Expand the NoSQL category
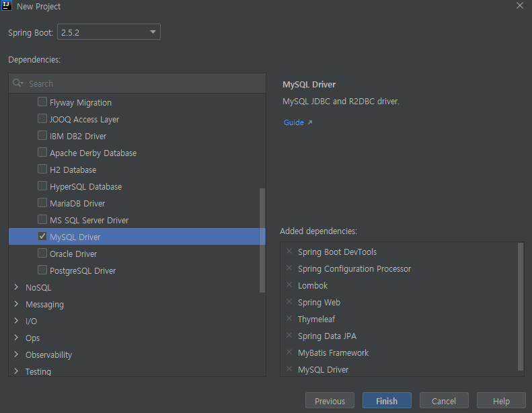The image size is (532, 413). 16,287
